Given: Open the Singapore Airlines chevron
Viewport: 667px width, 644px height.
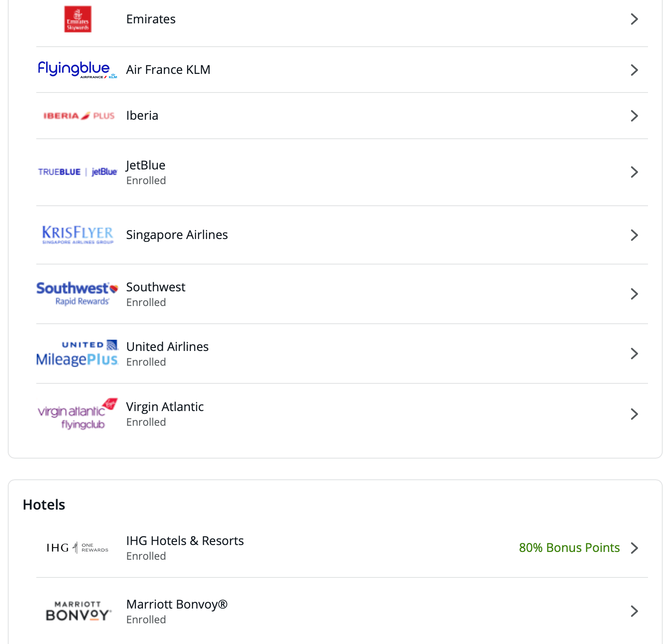Looking at the screenshot, I should pos(634,235).
